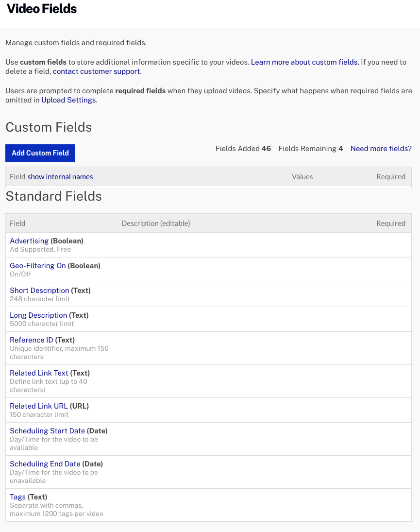The width and height of the screenshot is (420, 532).
Task: Open the Scheduling Start Date field
Action: click(47, 431)
